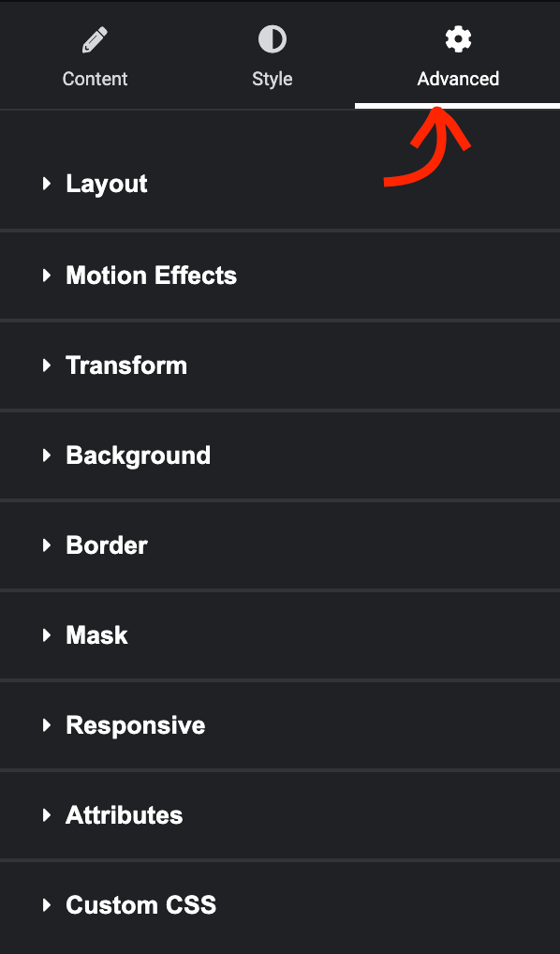Click the Motion Effects heading text
The height and width of the screenshot is (954, 560).
pyautogui.click(x=151, y=276)
